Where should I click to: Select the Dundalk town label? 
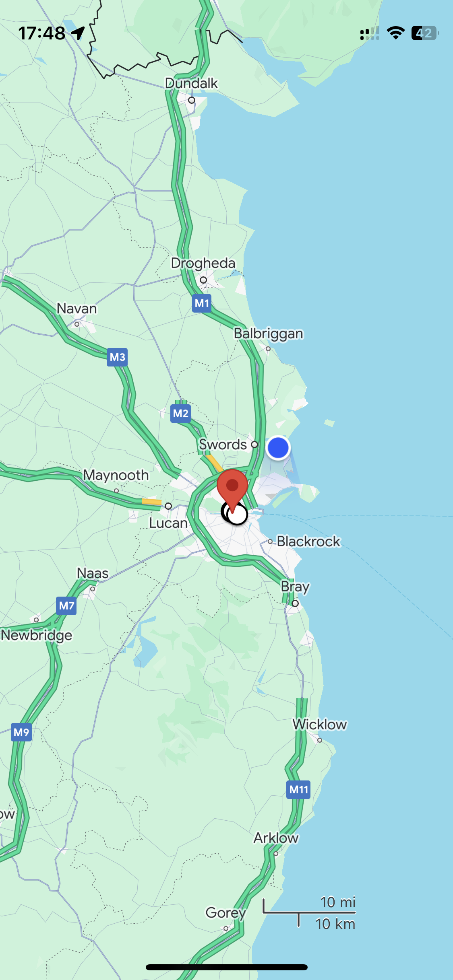point(191,83)
